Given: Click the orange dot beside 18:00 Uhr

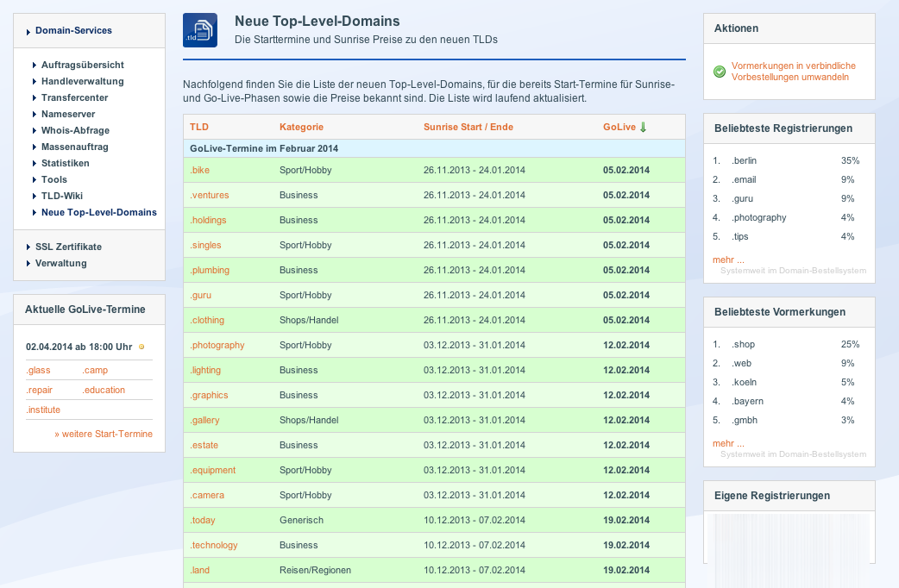Looking at the screenshot, I should point(141,347).
